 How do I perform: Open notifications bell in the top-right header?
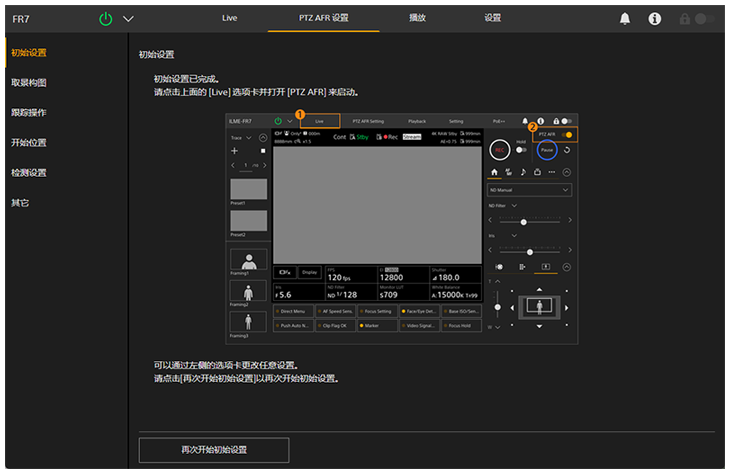(625, 18)
